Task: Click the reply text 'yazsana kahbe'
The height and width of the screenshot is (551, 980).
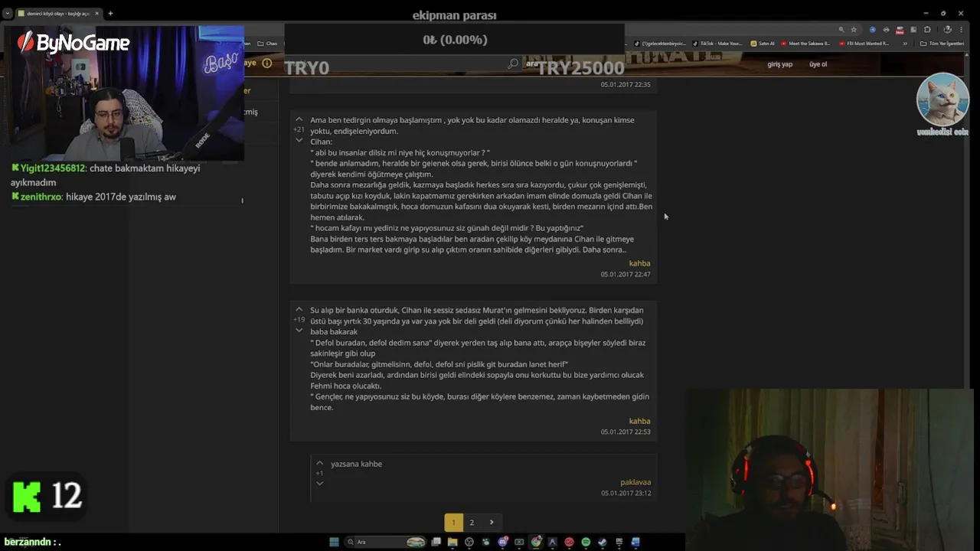Action: (x=356, y=464)
